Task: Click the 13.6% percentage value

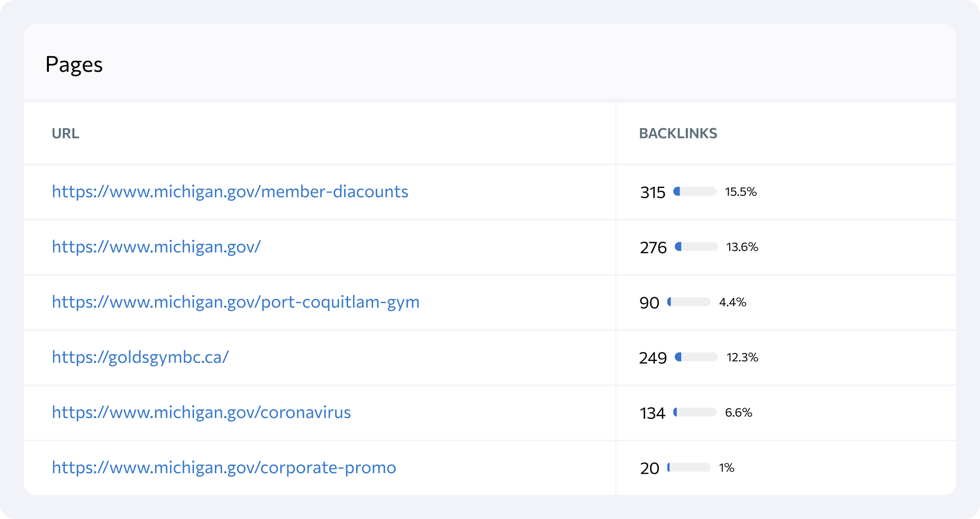Action: pos(742,247)
